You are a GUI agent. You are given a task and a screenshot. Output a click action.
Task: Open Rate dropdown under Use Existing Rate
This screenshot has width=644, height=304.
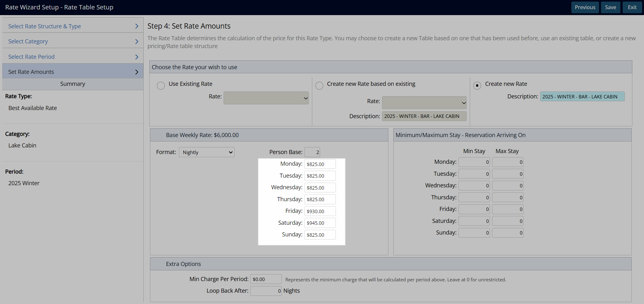pos(266,98)
